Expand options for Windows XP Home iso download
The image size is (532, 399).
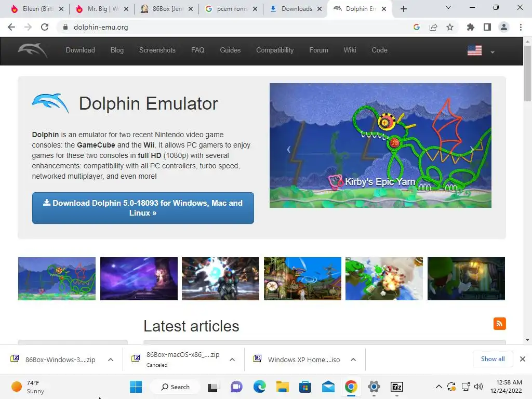(x=353, y=360)
